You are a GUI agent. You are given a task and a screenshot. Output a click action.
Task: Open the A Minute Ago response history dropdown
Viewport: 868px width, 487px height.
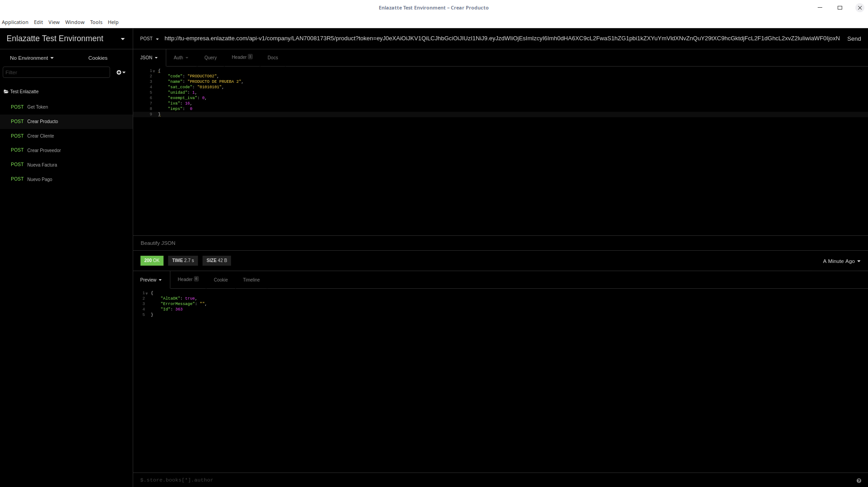(840, 261)
